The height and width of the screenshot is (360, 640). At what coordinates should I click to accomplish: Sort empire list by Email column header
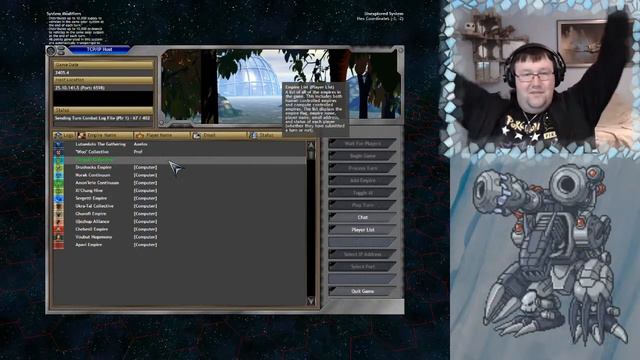click(220, 136)
